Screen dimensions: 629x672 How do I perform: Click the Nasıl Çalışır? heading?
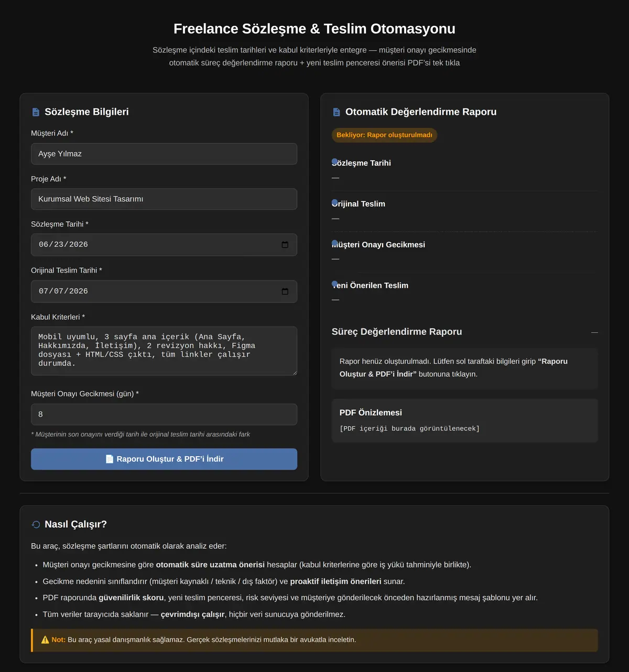[x=75, y=525]
